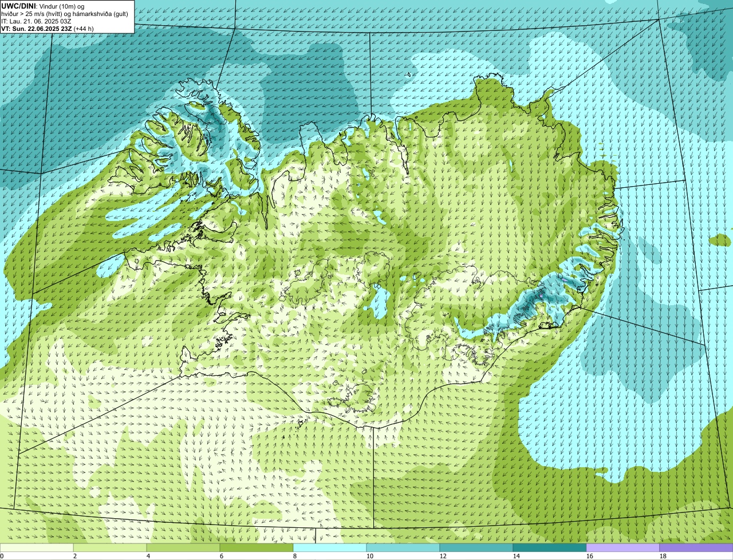This screenshot has width=733, height=560.
Task: Click the legend scale label '10'
Action: pyautogui.click(x=370, y=556)
